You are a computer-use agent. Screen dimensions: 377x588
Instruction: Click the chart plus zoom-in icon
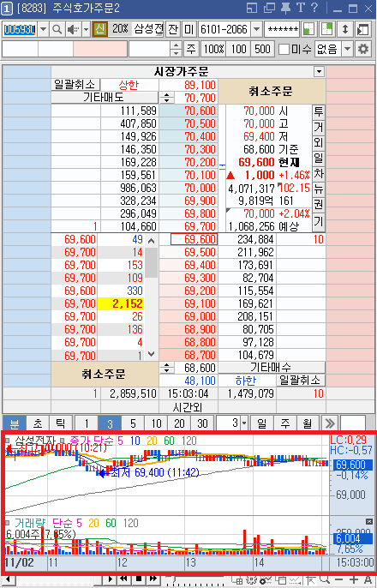pos(353,580)
